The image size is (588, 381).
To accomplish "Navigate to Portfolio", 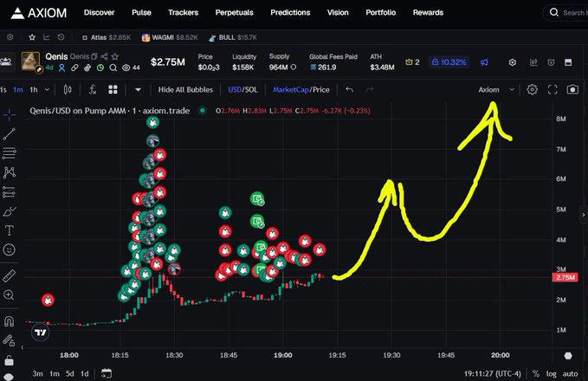I will (381, 13).
